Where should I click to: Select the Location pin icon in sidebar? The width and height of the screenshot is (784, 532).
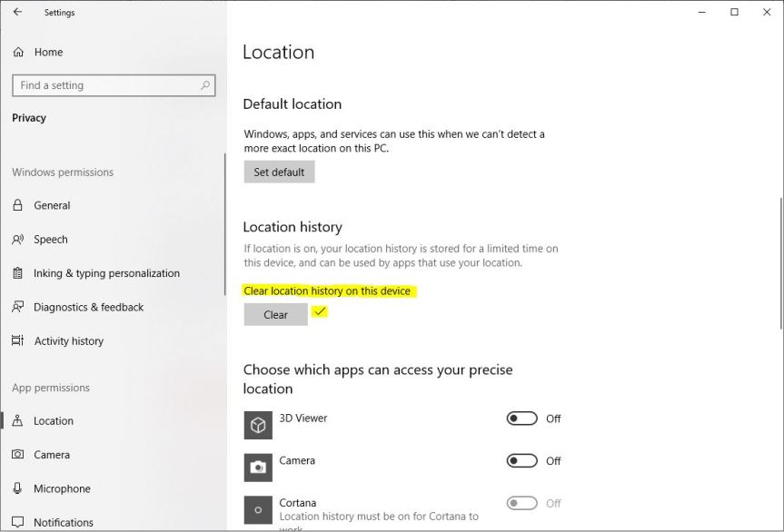(x=18, y=420)
